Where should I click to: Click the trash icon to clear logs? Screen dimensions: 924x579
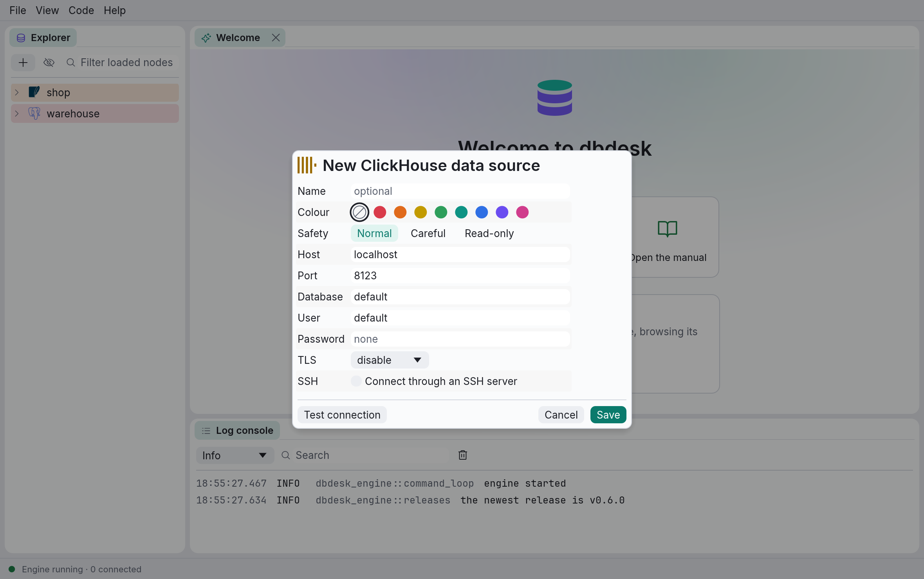463,455
